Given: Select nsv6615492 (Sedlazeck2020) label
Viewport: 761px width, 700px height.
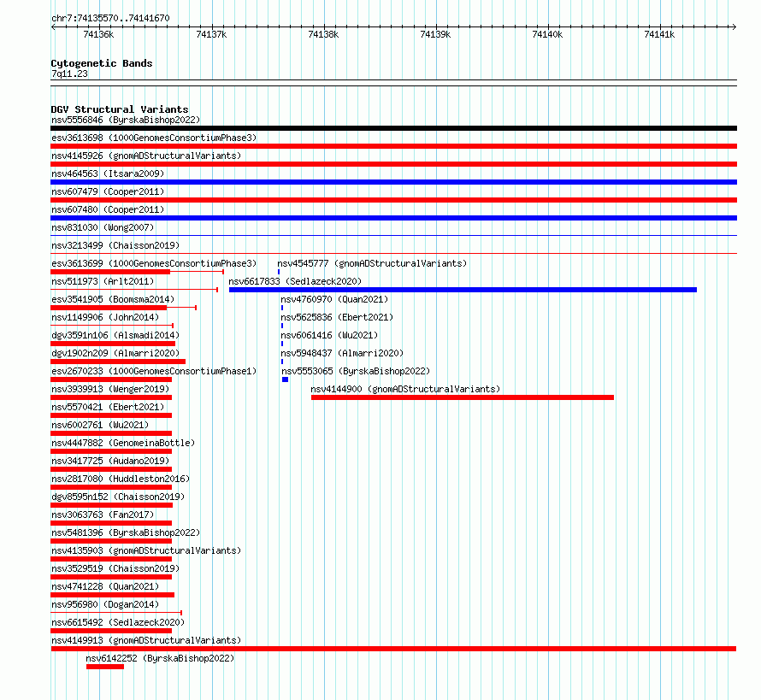Looking at the screenshot, I should pyautogui.click(x=118, y=622).
